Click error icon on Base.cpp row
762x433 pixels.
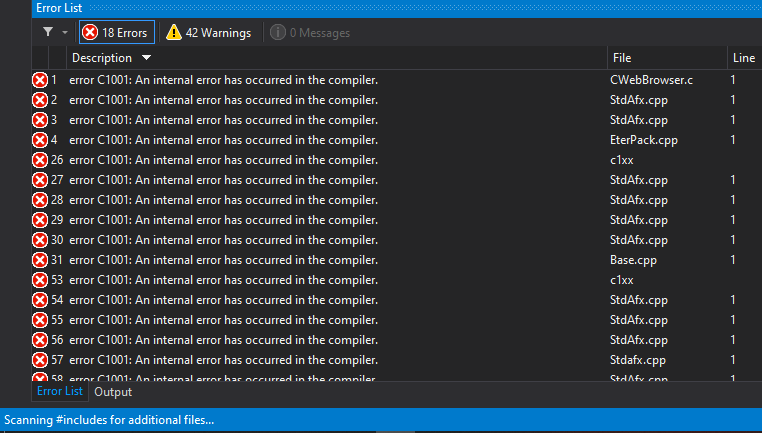pyautogui.click(x=40, y=260)
